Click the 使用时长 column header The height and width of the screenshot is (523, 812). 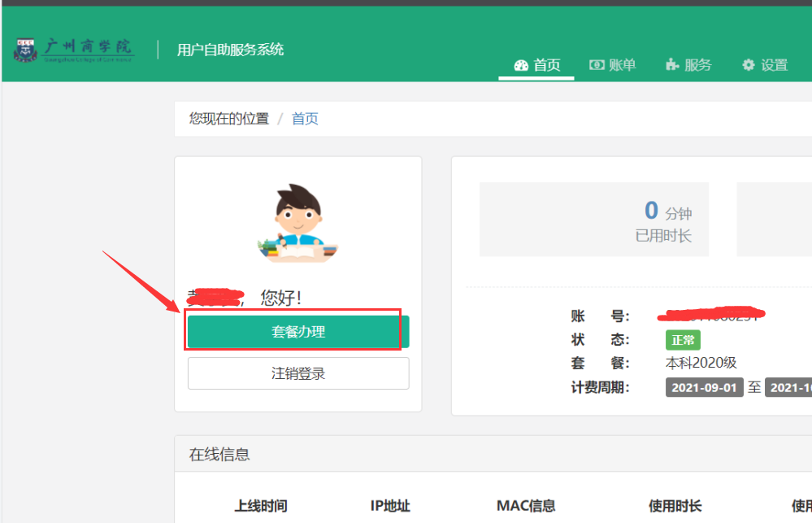pos(675,506)
